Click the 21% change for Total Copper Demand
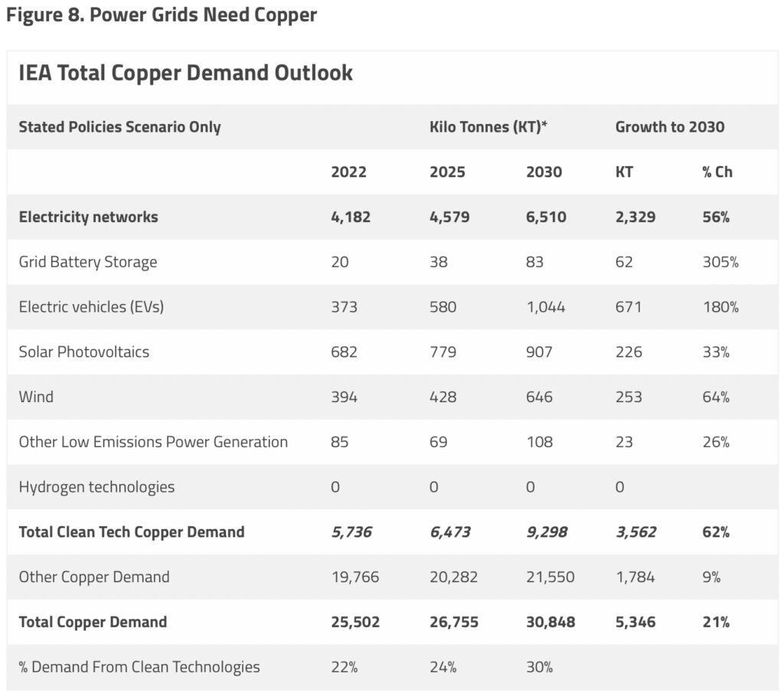The height and width of the screenshot is (697, 784). tap(716, 622)
